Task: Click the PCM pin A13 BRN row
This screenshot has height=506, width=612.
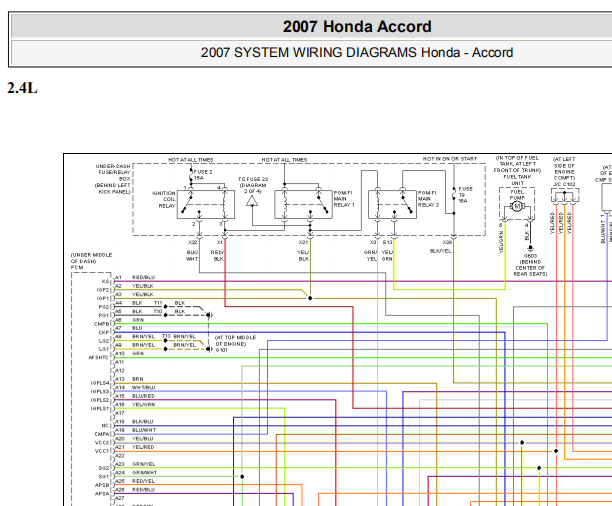Action: [129, 379]
